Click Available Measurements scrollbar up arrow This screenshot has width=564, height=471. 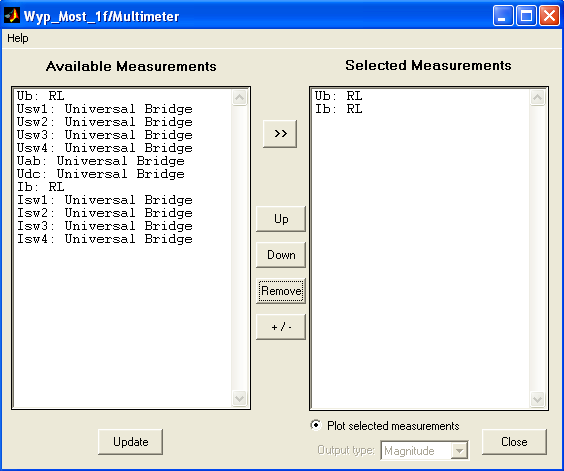[x=240, y=98]
